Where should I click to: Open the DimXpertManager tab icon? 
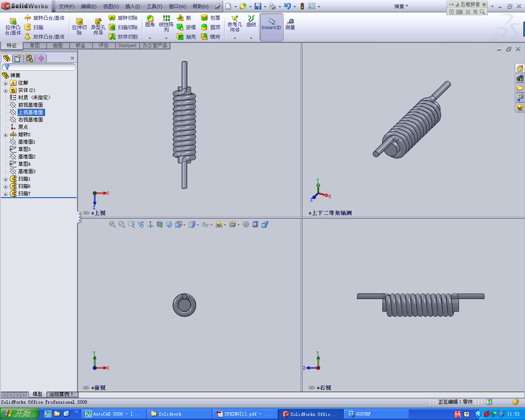coord(41,58)
